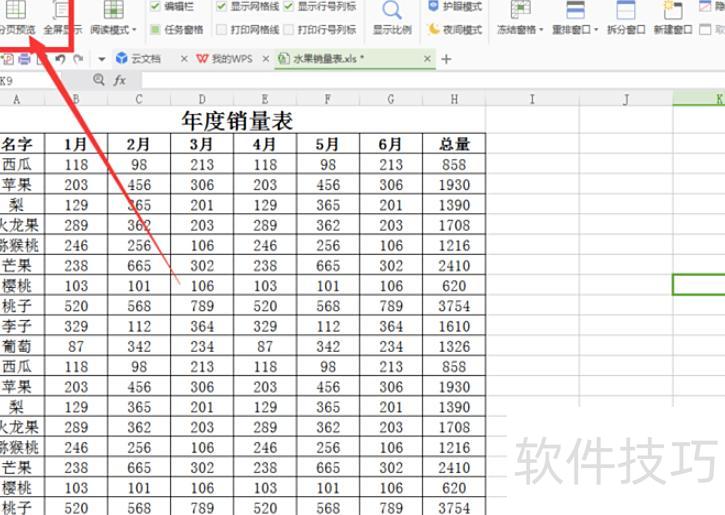This screenshot has width=725, height=515.
Task: Click the Name Box showing K9
Action: [x=30, y=81]
